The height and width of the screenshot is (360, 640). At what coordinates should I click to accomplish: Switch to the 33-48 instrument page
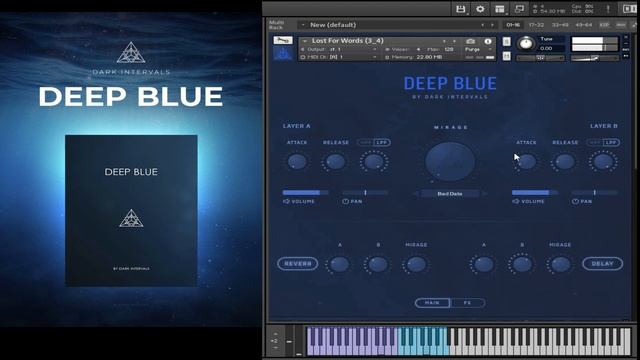(x=560, y=25)
